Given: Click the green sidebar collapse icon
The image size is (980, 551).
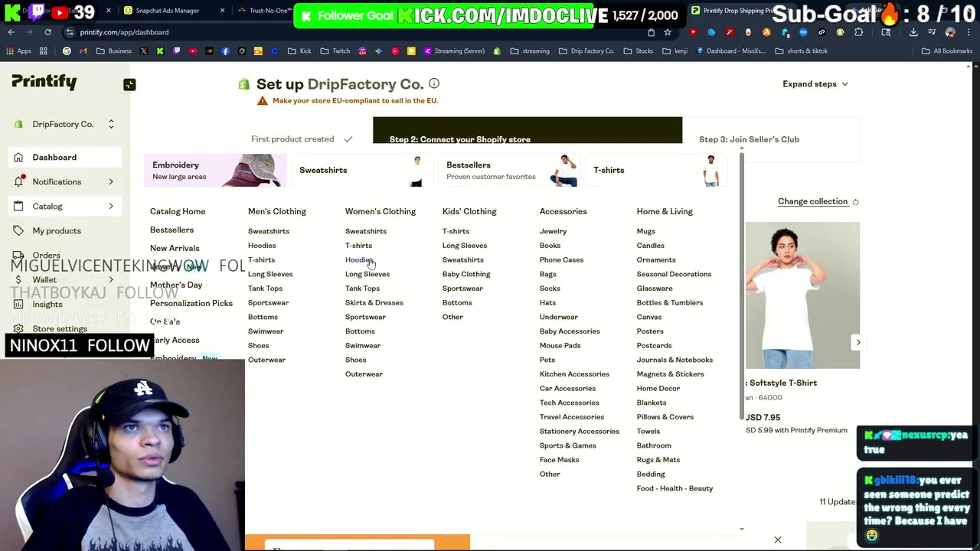Looking at the screenshot, I should click(x=129, y=85).
